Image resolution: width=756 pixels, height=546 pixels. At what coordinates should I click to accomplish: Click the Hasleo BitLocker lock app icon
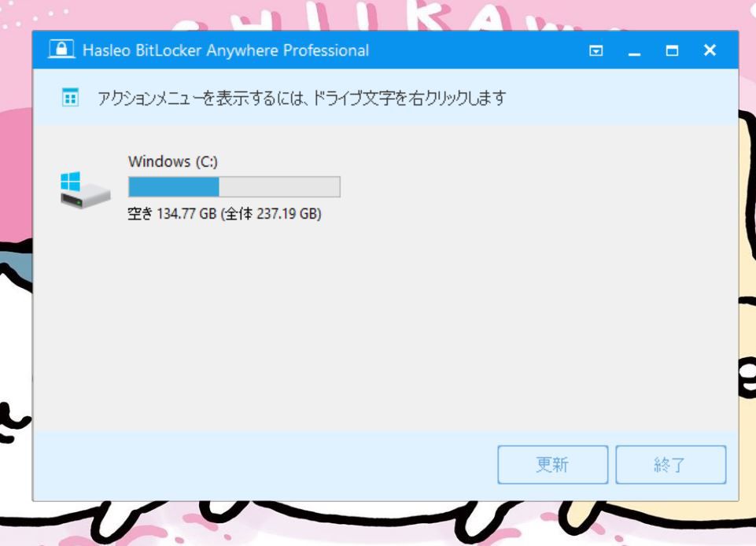click(x=61, y=50)
